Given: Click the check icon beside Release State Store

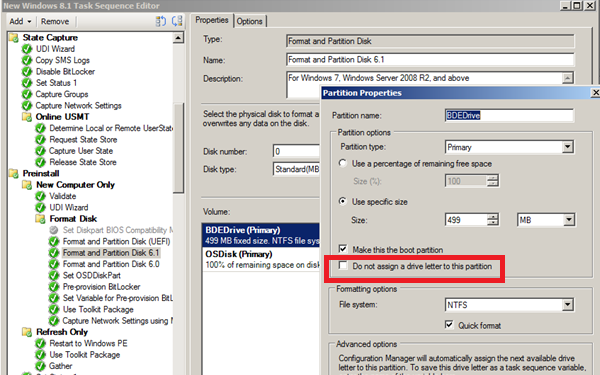Looking at the screenshot, I should click(40, 162).
